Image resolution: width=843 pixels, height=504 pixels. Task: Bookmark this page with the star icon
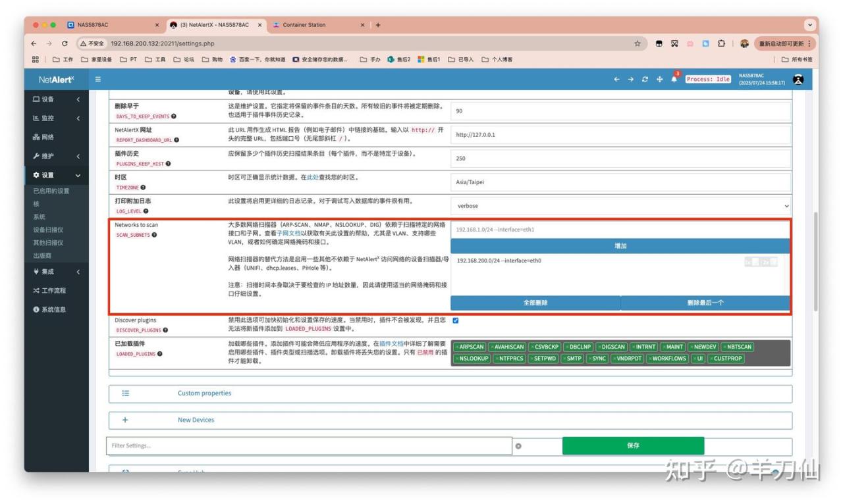click(637, 43)
